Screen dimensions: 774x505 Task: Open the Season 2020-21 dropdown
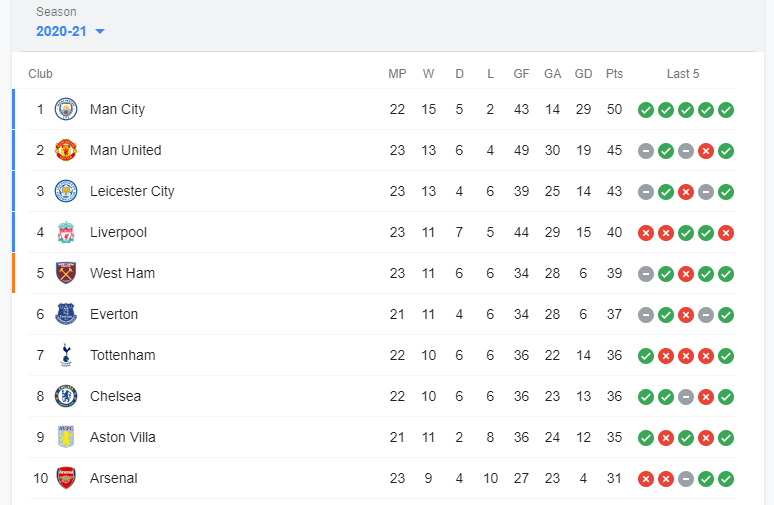pos(62,31)
